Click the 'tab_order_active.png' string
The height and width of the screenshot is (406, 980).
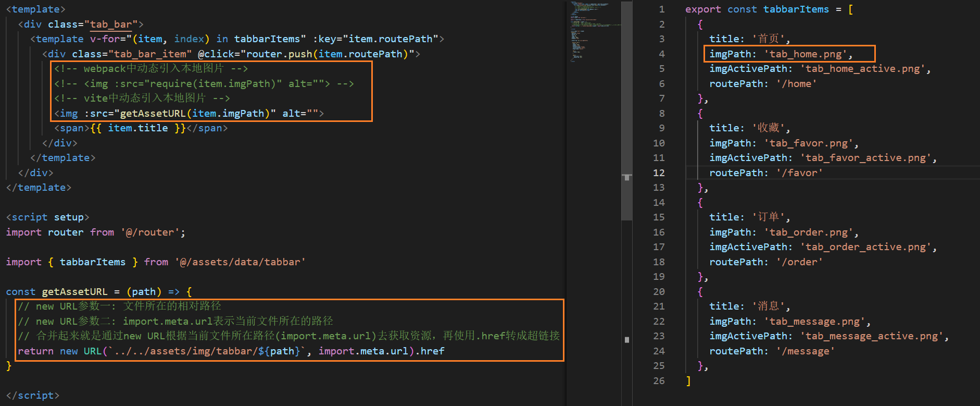click(x=865, y=247)
